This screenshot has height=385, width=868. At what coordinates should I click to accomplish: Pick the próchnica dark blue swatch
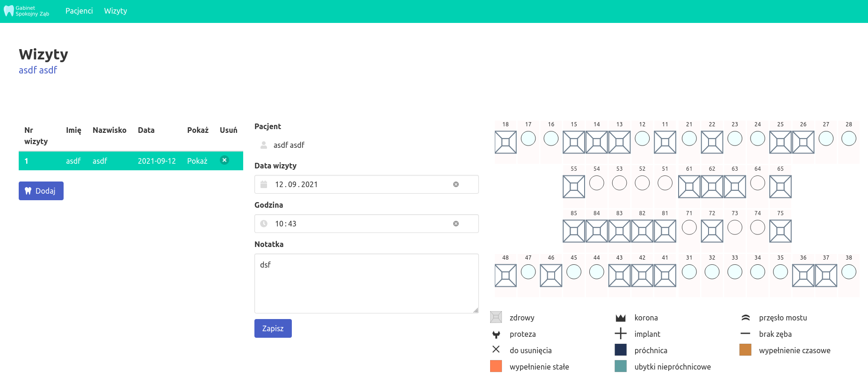click(x=620, y=350)
